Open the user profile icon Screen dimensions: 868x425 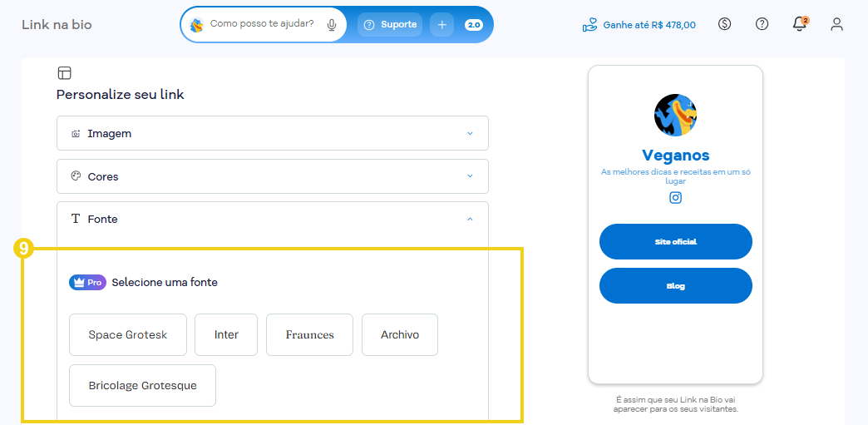(837, 24)
